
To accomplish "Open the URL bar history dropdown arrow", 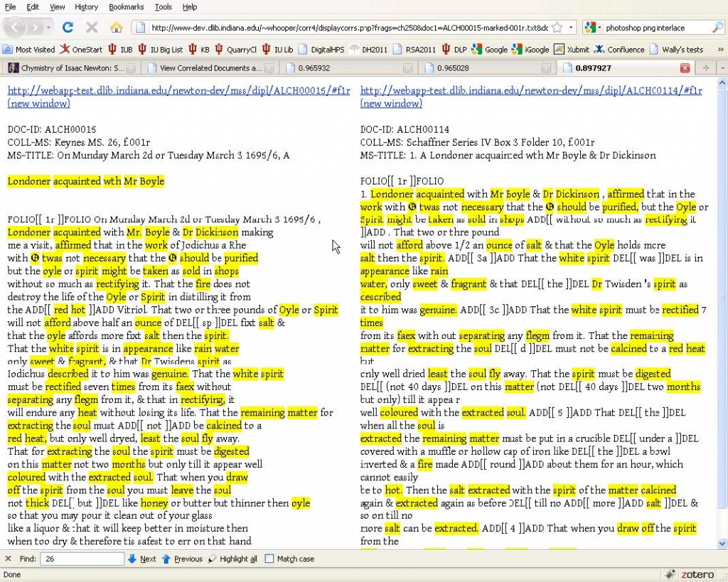I will coord(571,28).
